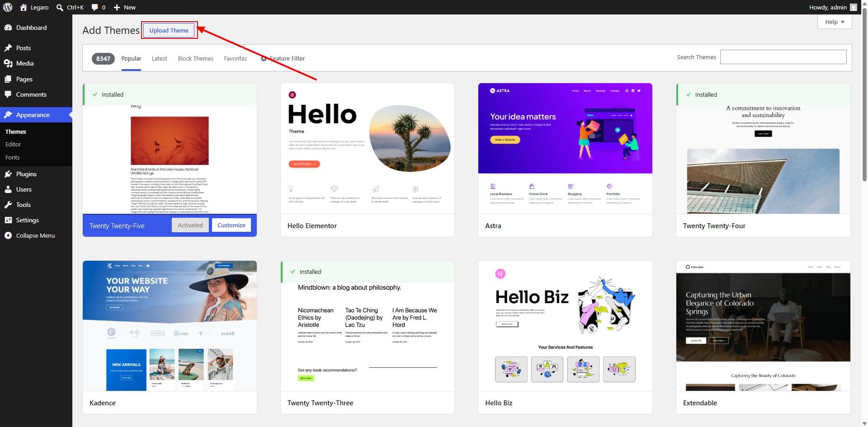Screen dimensions: 868x427
Task: Open Posts menu item
Action: click(x=36, y=48)
